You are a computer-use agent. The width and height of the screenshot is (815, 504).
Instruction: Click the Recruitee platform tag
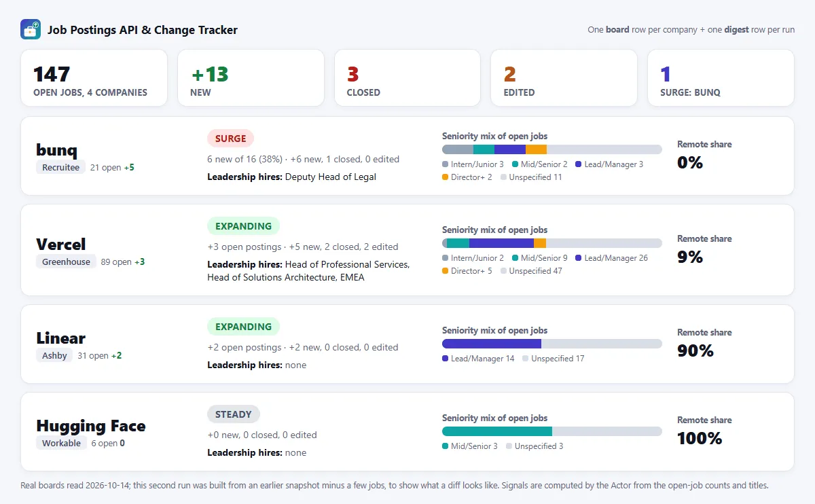point(60,168)
